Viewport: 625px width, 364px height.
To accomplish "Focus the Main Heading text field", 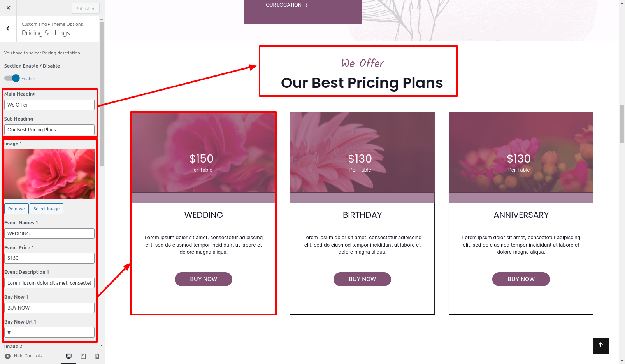I will point(49,105).
